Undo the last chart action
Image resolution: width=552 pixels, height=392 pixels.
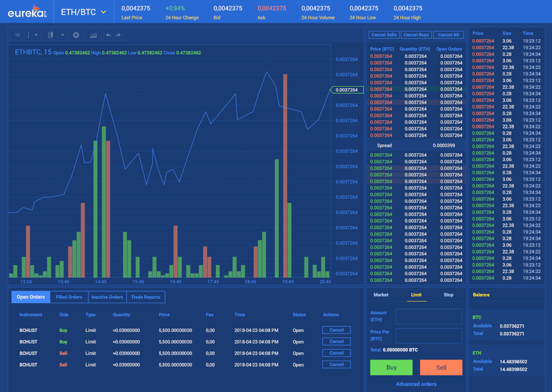[108, 35]
